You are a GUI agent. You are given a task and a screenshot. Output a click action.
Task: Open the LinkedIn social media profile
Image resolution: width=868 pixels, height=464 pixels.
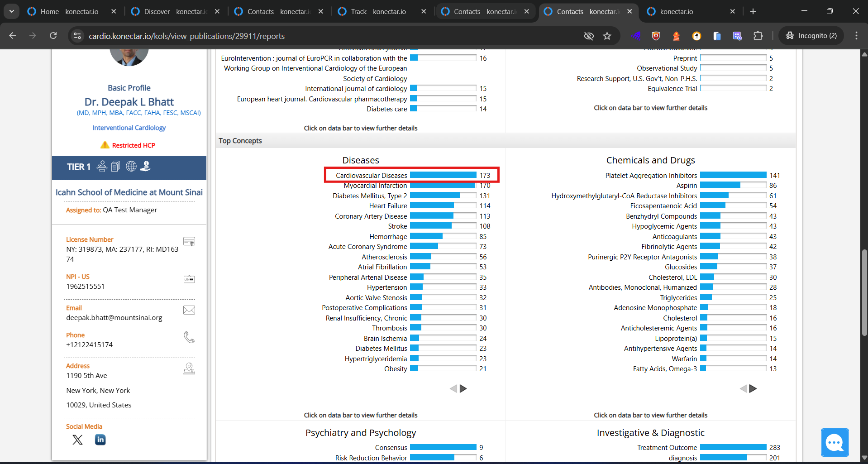tap(100, 440)
